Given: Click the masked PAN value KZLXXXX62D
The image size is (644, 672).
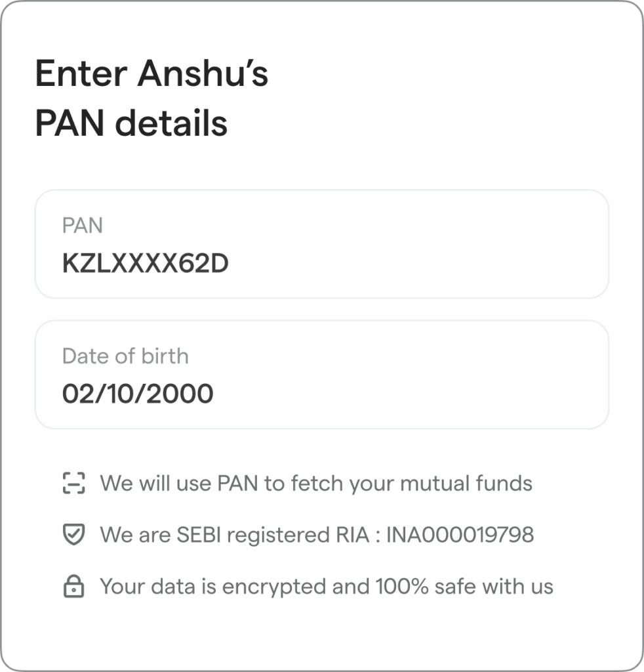Looking at the screenshot, I should point(145,263).
